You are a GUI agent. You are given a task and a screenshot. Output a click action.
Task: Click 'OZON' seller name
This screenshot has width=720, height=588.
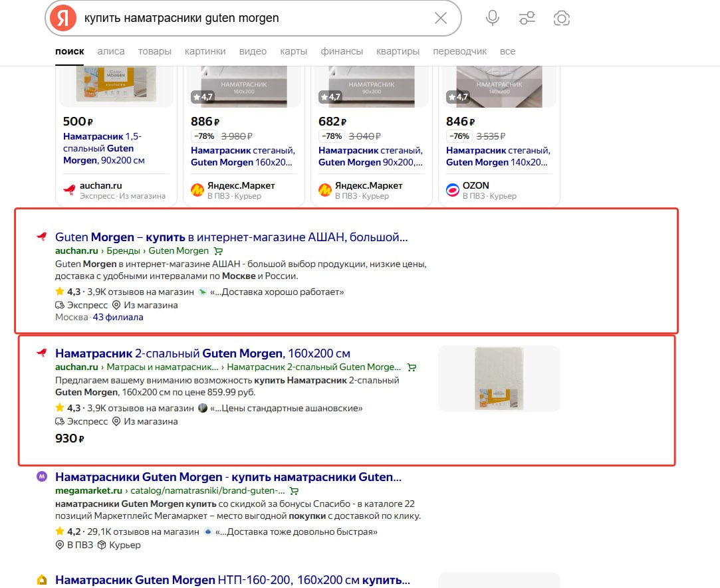click(x=476, y=185)
